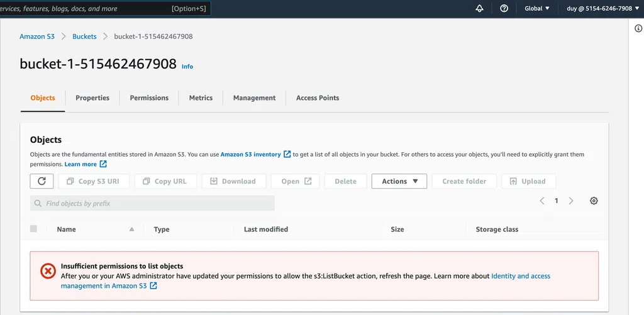
Task: Open the duy account menu dropdown
Action: (x=603, y=8)
